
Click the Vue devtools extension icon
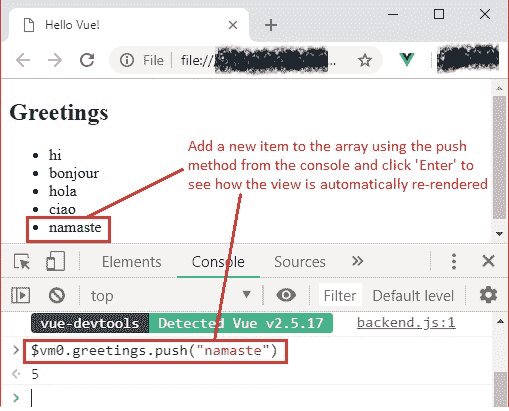407,60
